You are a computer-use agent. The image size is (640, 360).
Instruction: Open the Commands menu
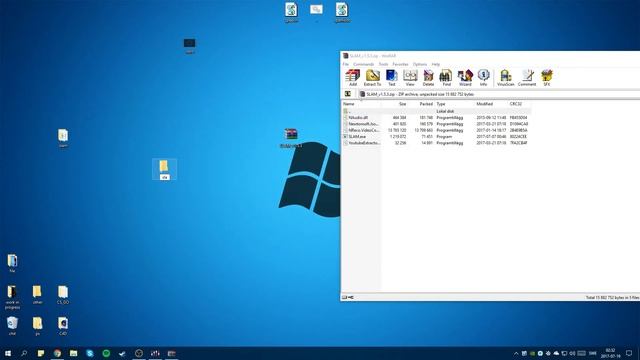(363, 64)
